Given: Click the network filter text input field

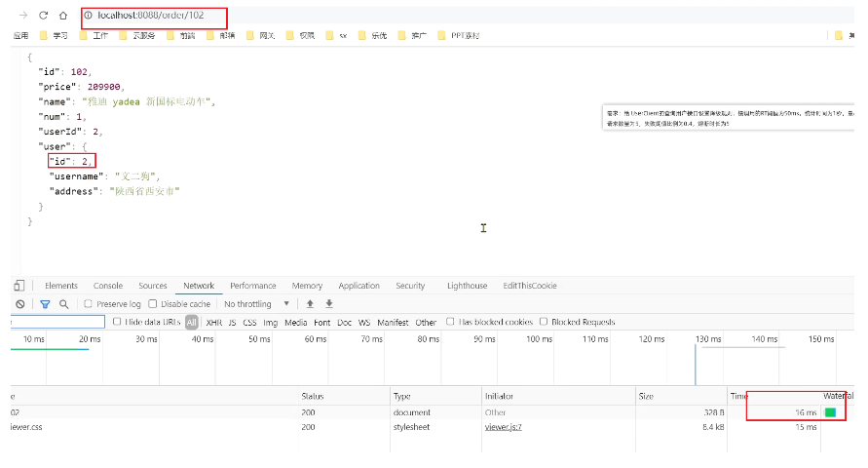Looking at the screenshot, I should tap(57, 322).
